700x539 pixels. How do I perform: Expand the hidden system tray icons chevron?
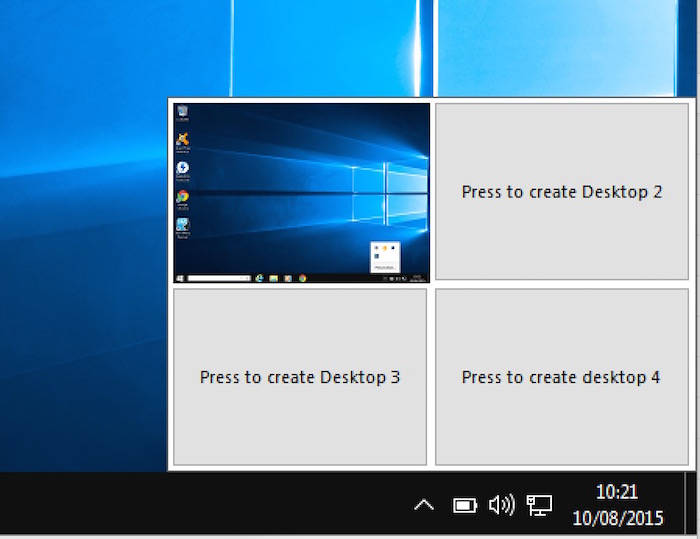[x=424, y=505]
